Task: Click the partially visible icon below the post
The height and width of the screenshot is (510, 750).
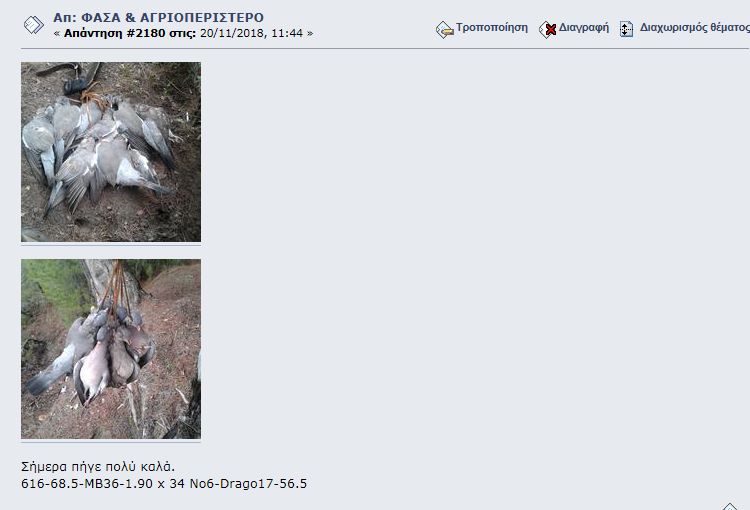Action: [x=730, y=507]
